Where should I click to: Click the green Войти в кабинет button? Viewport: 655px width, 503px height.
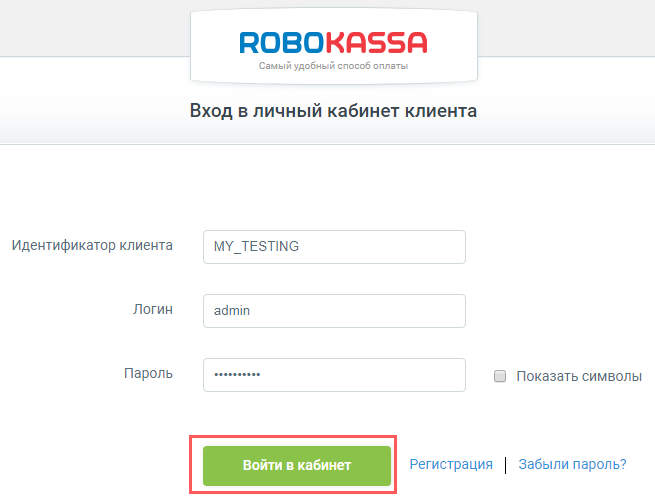(297, 465)
